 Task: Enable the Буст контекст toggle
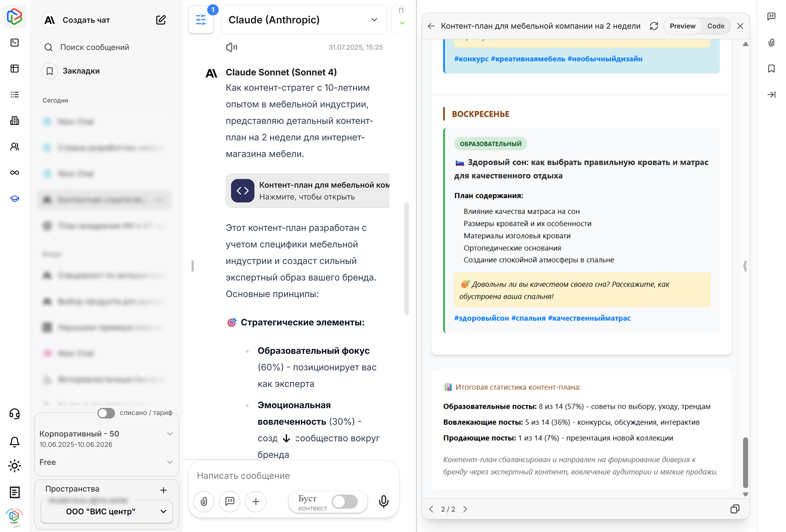point(345,501)
